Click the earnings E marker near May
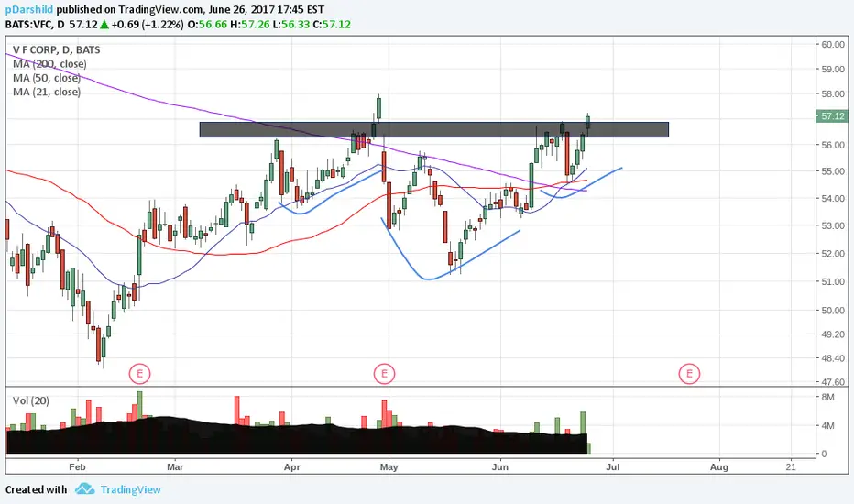This screenshot has width=854, height=504. coord(384,374)
